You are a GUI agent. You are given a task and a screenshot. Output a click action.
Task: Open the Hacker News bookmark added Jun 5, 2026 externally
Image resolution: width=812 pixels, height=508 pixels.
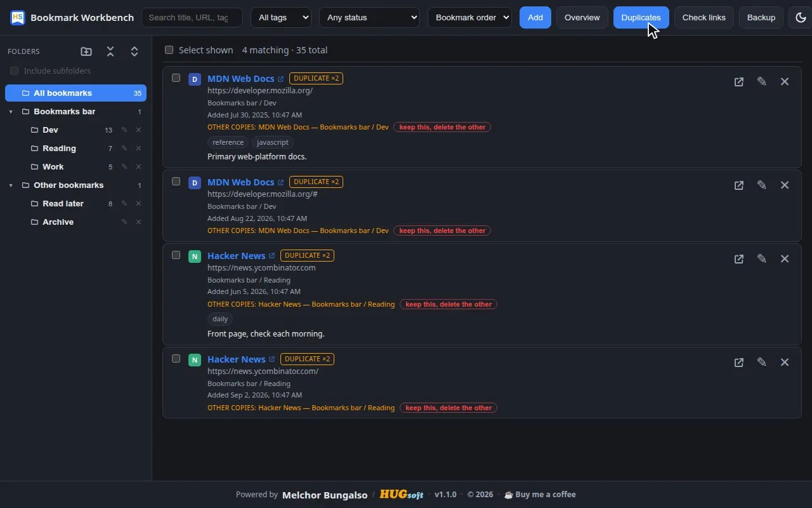739,259
